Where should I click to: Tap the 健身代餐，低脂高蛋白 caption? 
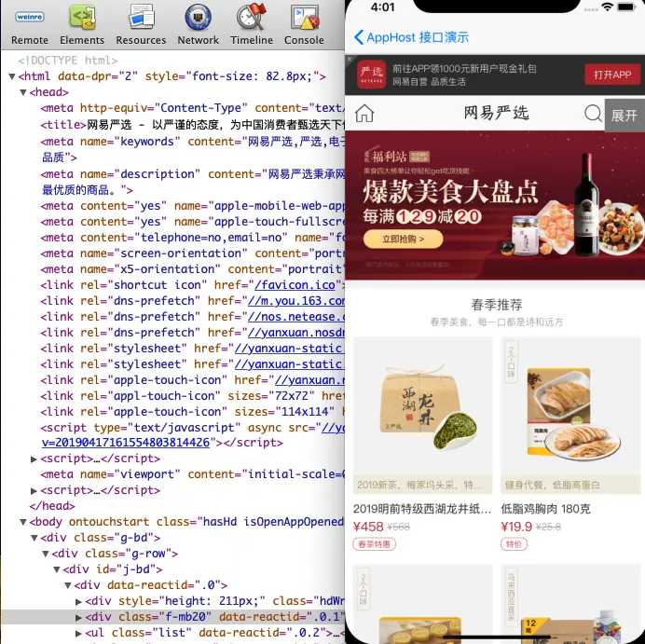(552, 486)
